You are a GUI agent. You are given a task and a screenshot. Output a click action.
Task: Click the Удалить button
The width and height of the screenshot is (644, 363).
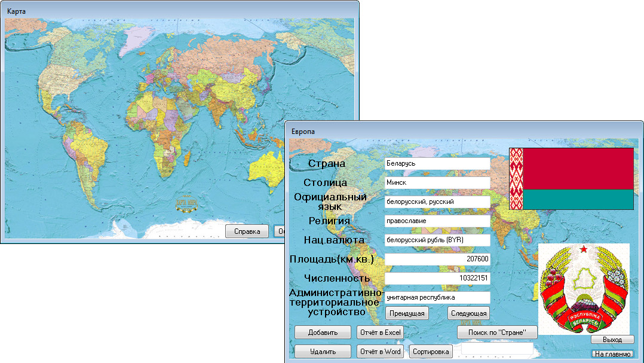[323, 352]
